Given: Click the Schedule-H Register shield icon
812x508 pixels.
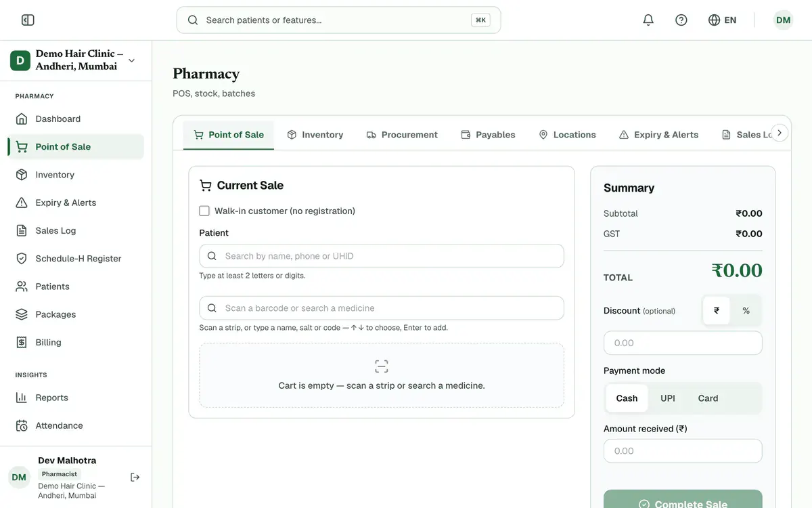Looking at the screenshot, I should tap(22, 259).
